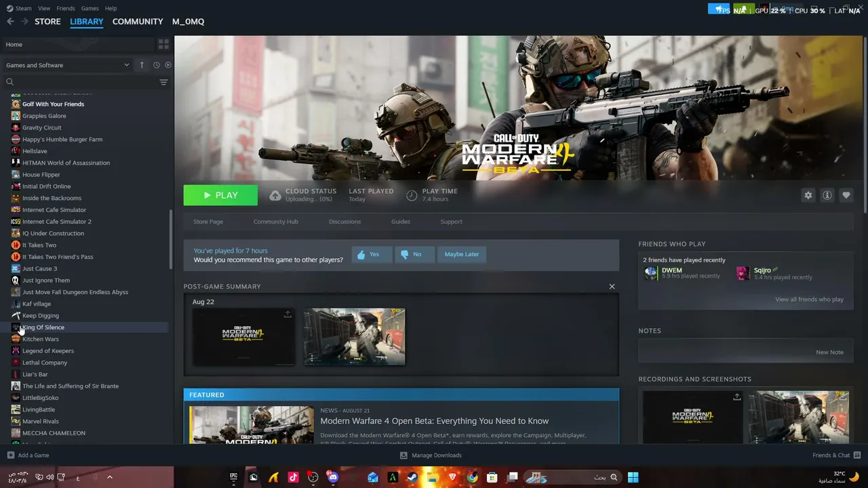Switch library to grid collections view
868x488 pixels.
163,44
